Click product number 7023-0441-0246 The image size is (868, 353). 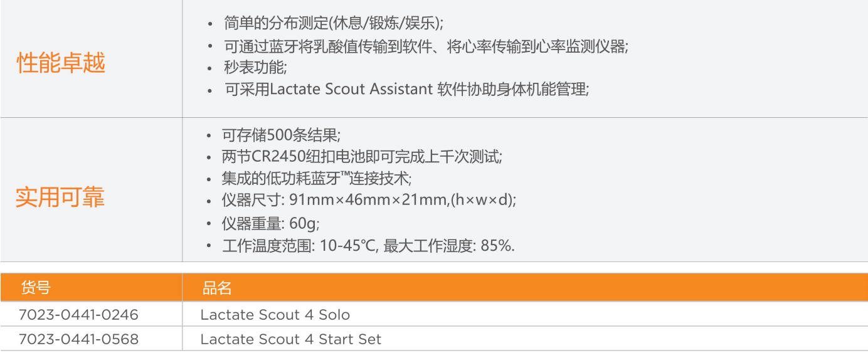click(x=78, y=315)
